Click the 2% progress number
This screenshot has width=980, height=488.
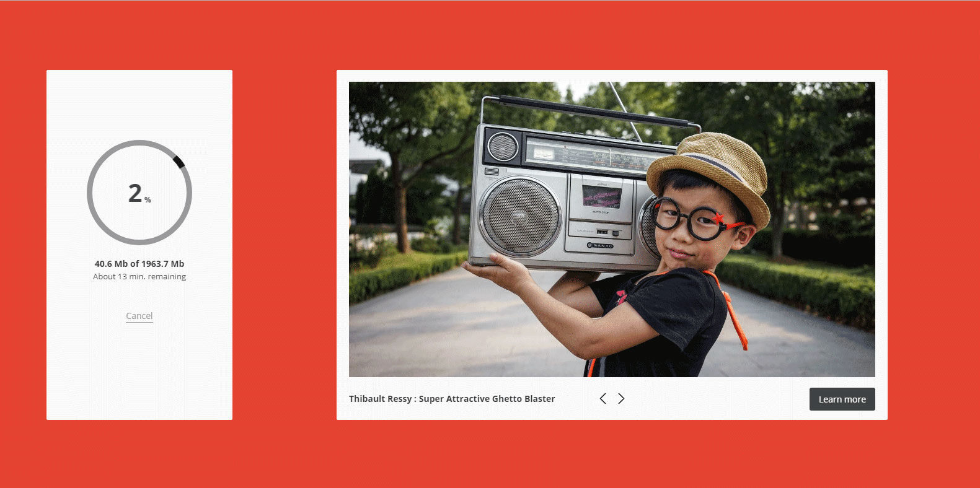pyautogui.click(x=135, y=193)
